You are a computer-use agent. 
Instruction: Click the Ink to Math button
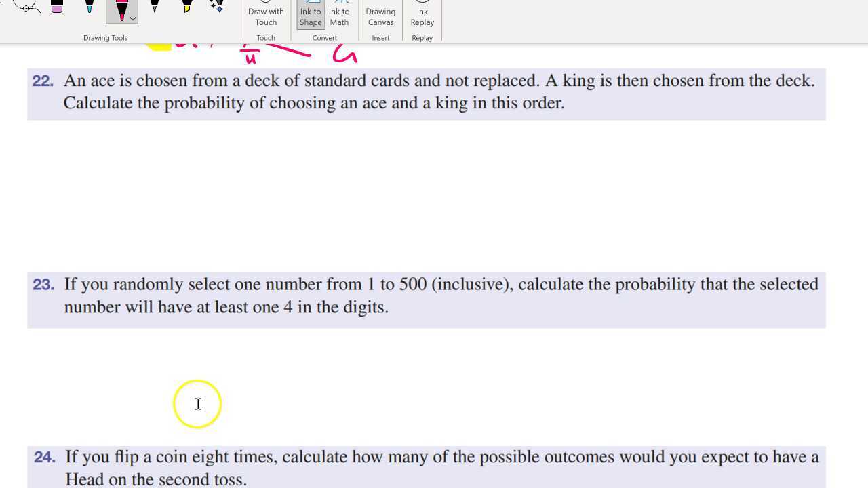[x=339, y=14]
